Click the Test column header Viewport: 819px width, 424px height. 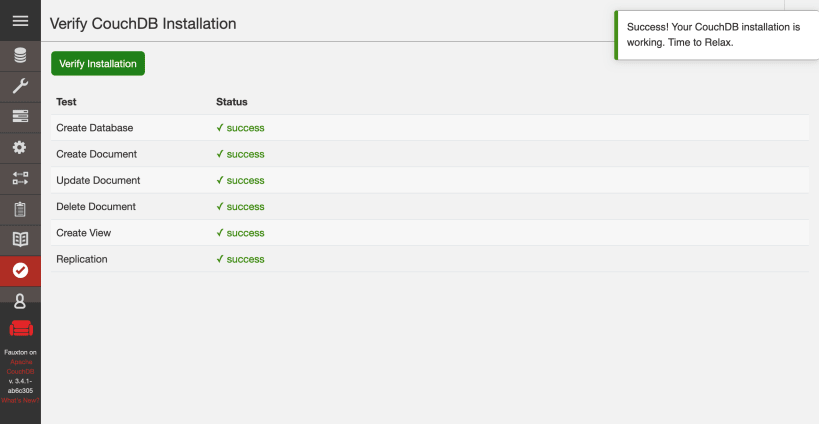click(66, 102)
